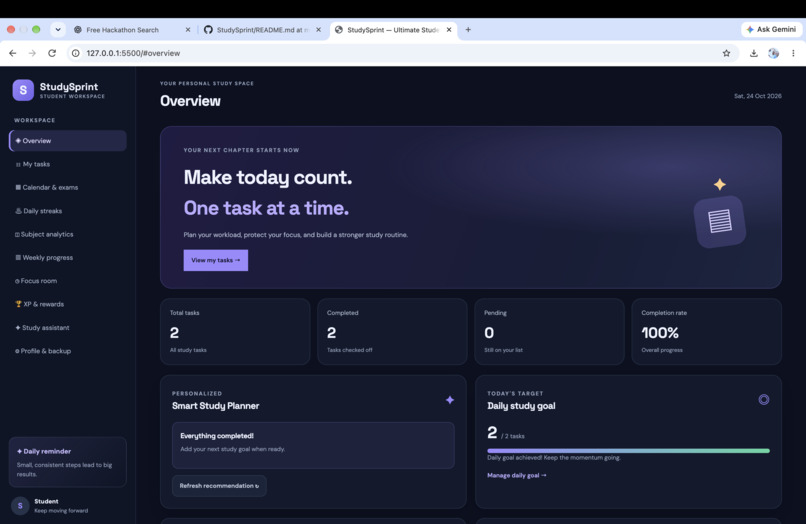Image resolution: width=806 pixels, height=524 pixels.
Task: Click the notebook illustration in the hero banner
Action: [720, 222]
